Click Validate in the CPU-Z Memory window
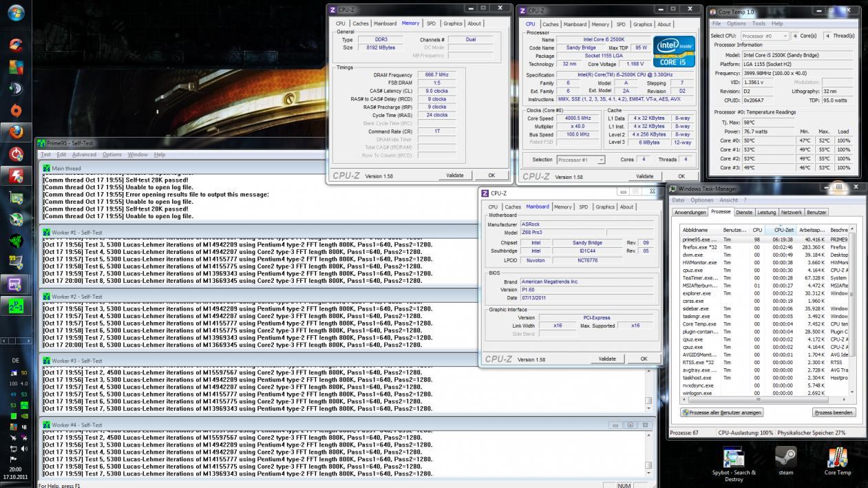 tap(455, 176)
